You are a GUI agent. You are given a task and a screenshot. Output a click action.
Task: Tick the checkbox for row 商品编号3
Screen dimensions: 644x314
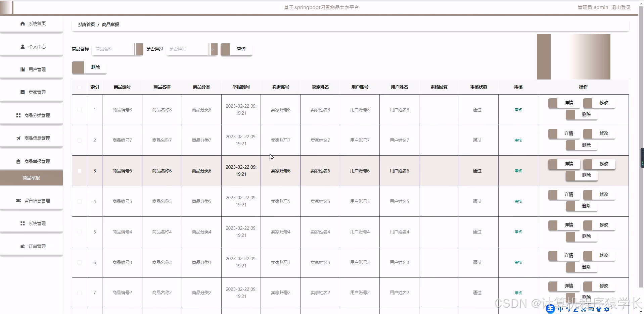[x=80, y=262]
